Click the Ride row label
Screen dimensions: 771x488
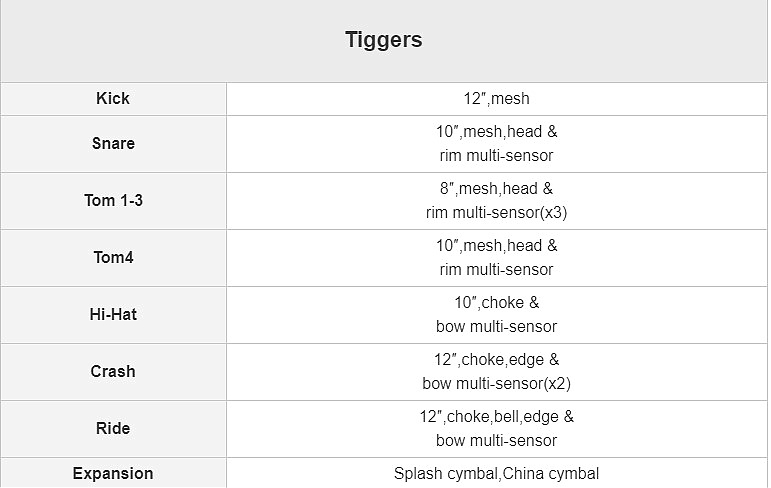113,428
